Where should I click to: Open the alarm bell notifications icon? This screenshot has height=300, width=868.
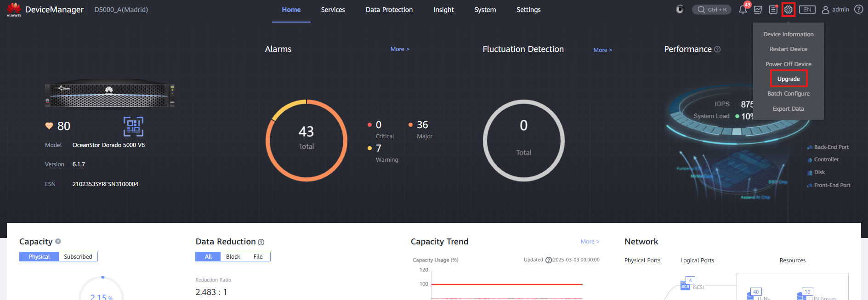[743, 10]
